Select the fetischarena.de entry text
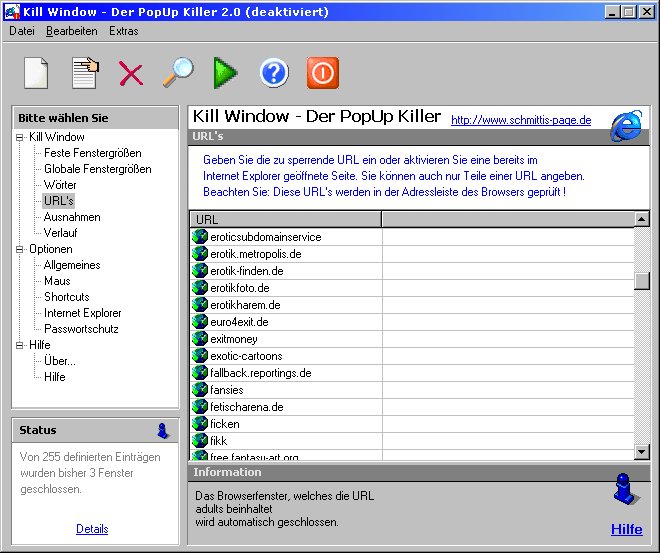 coord(247,407)
